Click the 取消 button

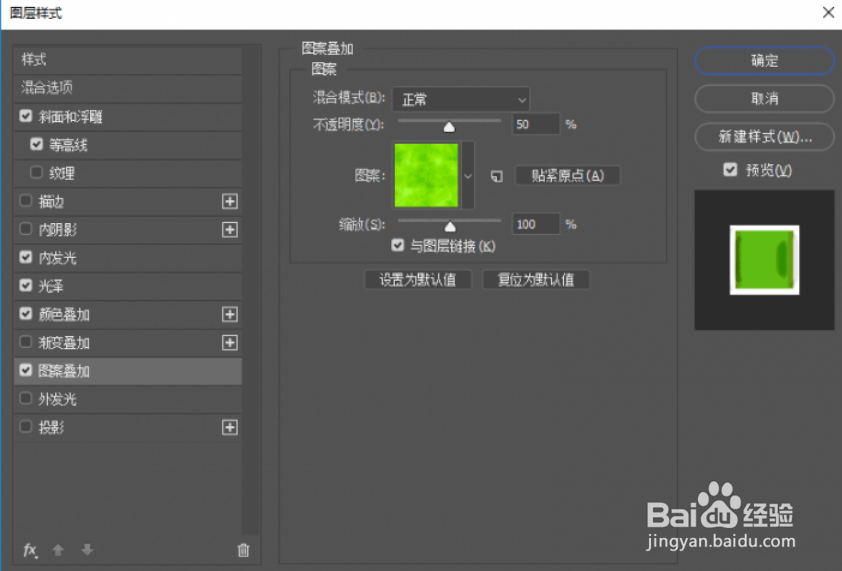pyautogui.click(x=764, y=99)
